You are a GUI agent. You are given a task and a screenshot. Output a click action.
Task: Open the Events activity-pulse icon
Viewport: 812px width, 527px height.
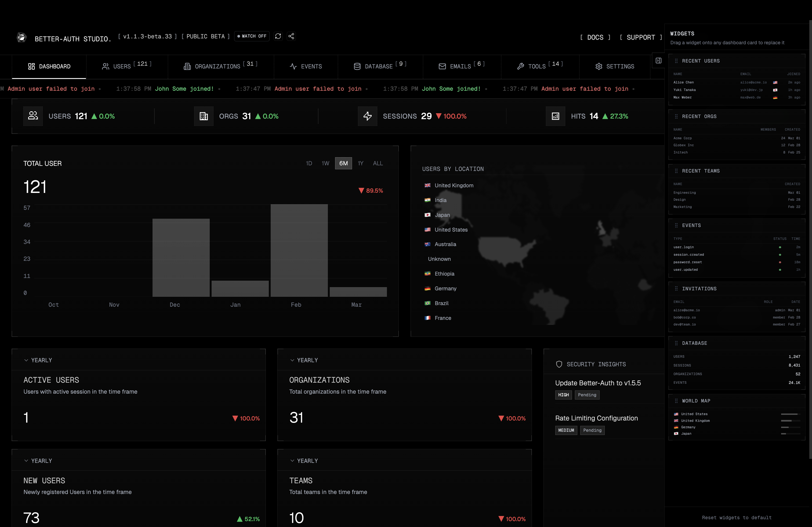293,67
